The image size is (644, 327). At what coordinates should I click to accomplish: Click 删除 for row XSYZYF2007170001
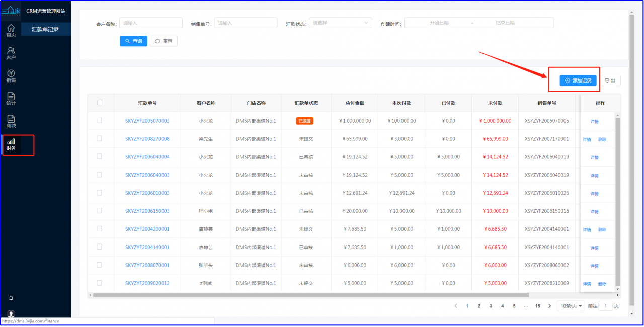[x=602, y=139]
